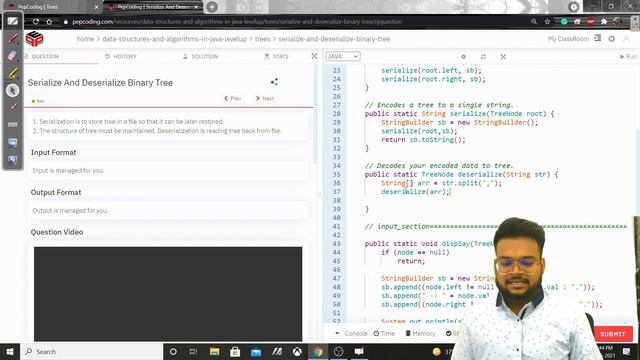This screenshot has height=360, width=640.
Task: Click the home breadcrumb link
Action: click(85, 39)
